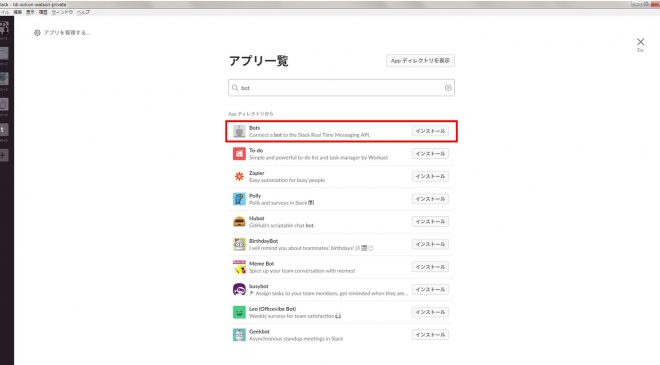Click the Polly parrot icon
This screenshot has height=365, width=660.
(239, 199)
